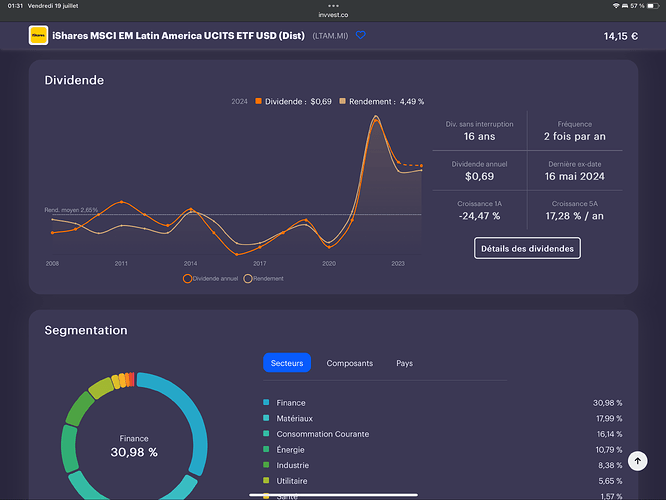Click the 10,79 % sector value
Screen dimensions: 666x500
coord(609,450)
